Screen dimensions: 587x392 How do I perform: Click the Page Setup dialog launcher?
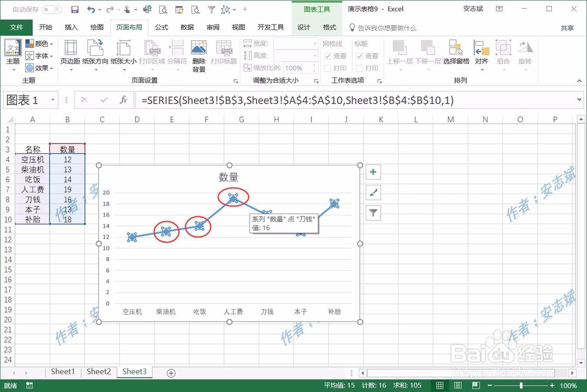click(x=236, y=81)
